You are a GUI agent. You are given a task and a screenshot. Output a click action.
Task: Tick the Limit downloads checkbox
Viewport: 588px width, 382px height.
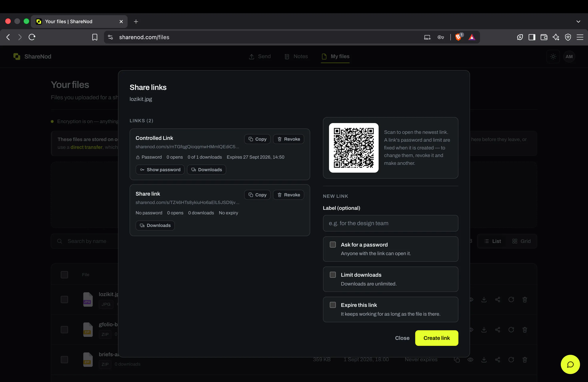coord(333,275)
